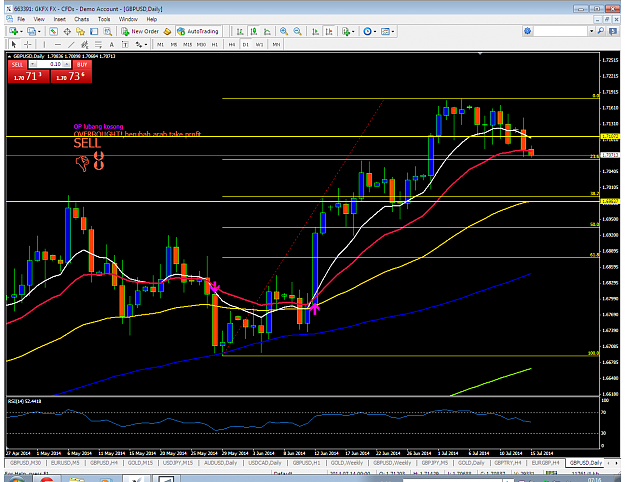This screenshot has width=625, height=482.
Task: Open the File menu
Action: click(21, 19)
